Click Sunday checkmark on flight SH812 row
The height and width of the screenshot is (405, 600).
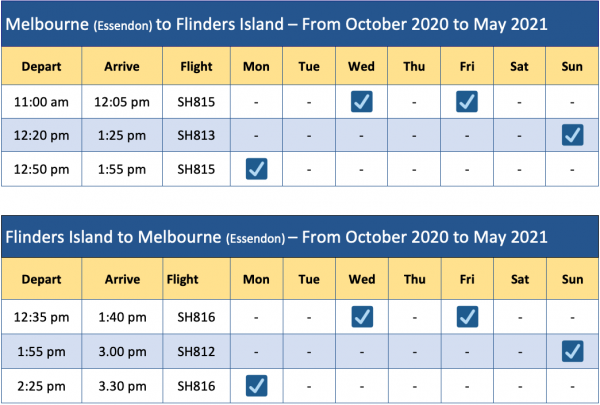[573, 350]
